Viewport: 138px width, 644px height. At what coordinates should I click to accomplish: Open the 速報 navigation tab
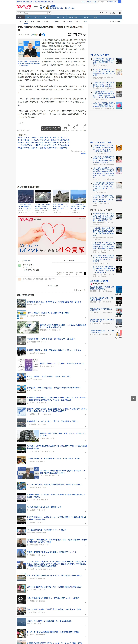[x=28, y=17]
